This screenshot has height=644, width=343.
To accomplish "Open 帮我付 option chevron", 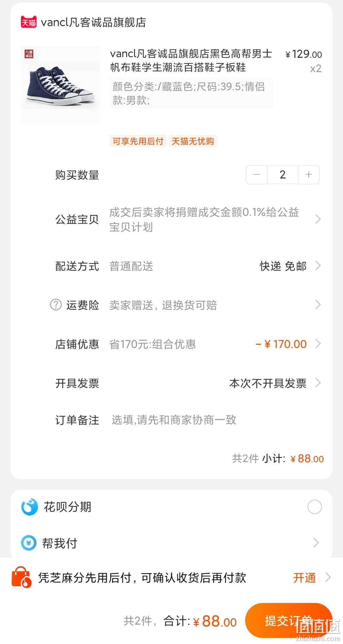I will point(316,543).
